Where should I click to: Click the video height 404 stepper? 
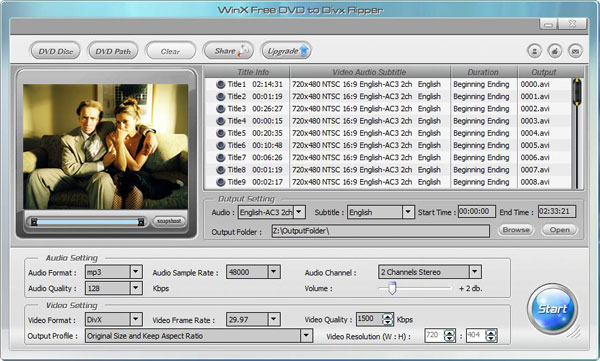(x=491, y=336)
